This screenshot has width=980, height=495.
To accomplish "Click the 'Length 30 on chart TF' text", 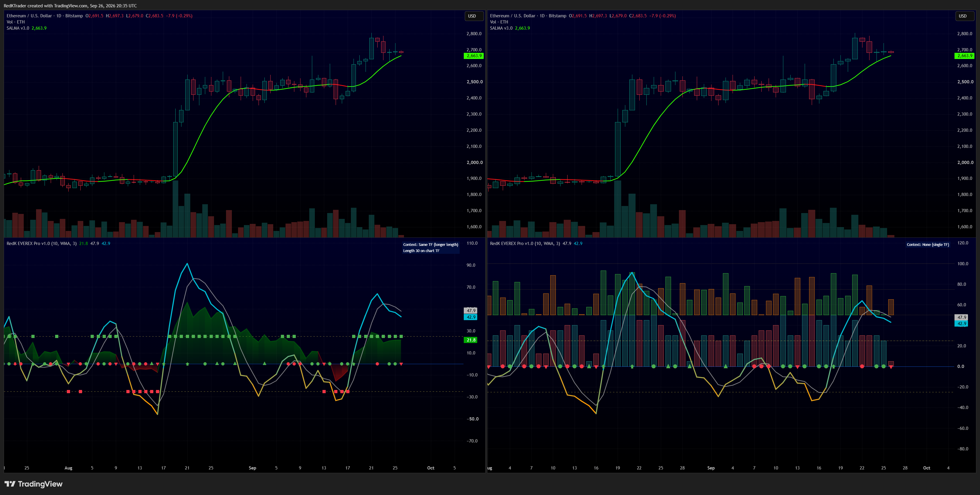I will click(x=421, y=251).
